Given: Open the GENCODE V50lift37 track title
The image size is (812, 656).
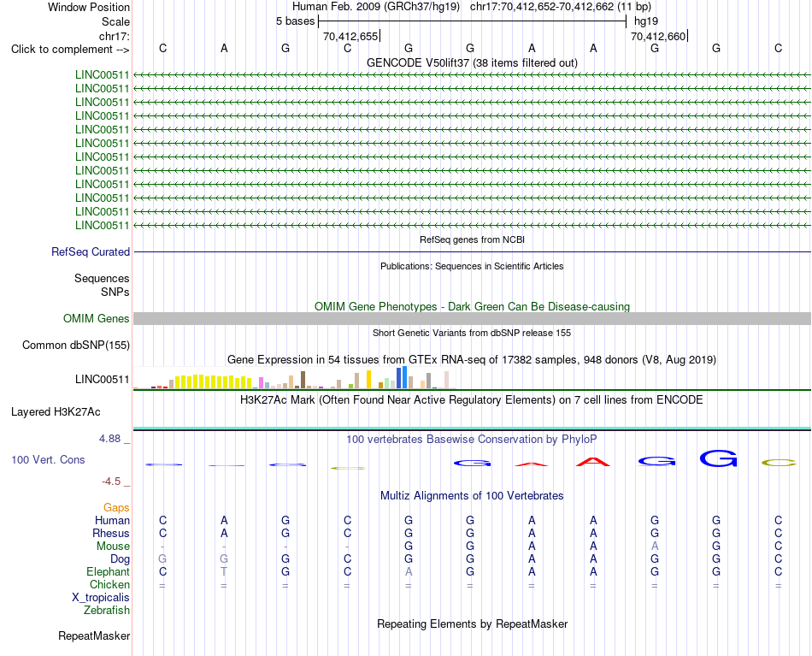Looking at the screenshot, I should click(x=472, y=62).
